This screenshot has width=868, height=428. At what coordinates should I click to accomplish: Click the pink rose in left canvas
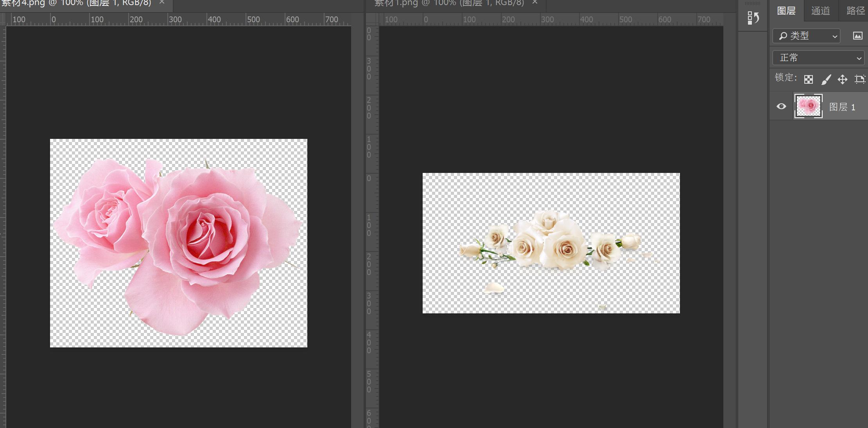[207, 235]
